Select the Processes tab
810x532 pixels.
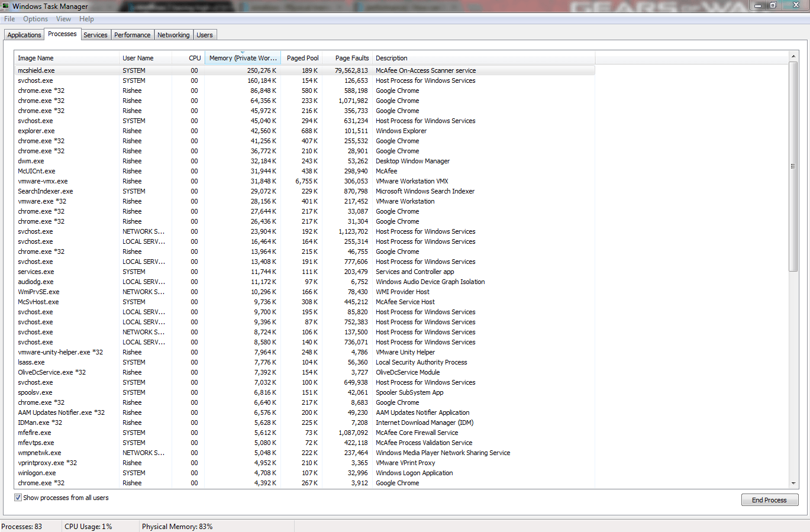pos(62,34)
